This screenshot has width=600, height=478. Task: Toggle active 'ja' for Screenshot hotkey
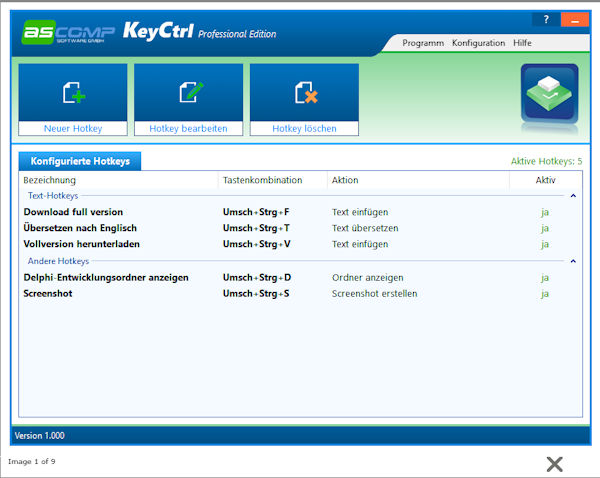[x=545, y=294]
